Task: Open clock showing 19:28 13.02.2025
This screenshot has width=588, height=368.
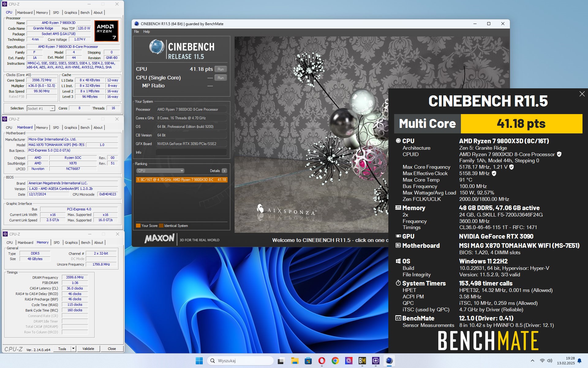Action: pyautogui.click(x=566, y=361)
